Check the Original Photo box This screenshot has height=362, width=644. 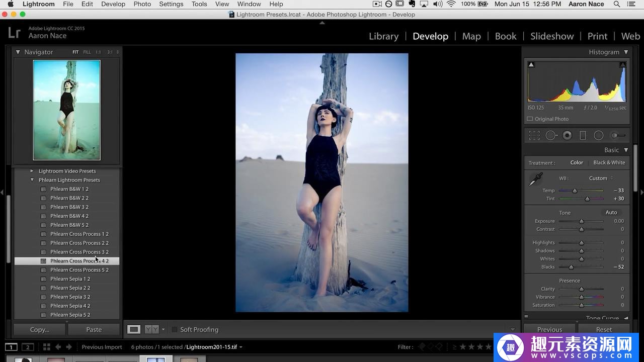click(530, 119)
